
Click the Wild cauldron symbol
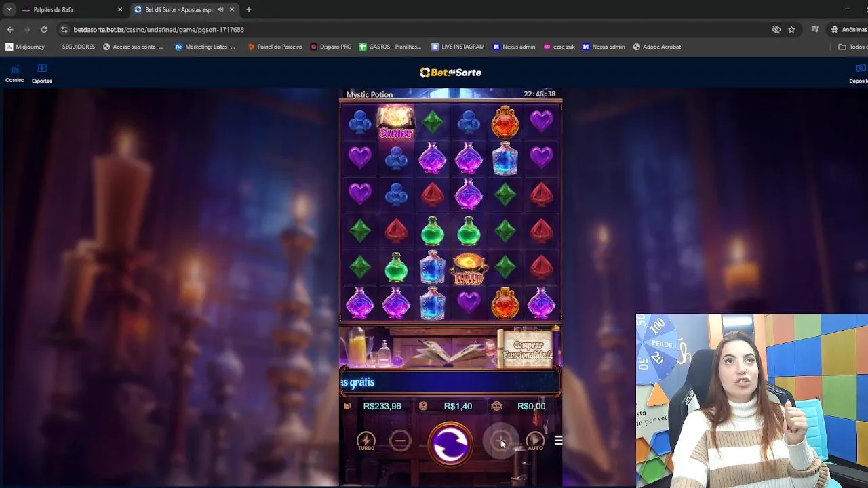[469, 268]
